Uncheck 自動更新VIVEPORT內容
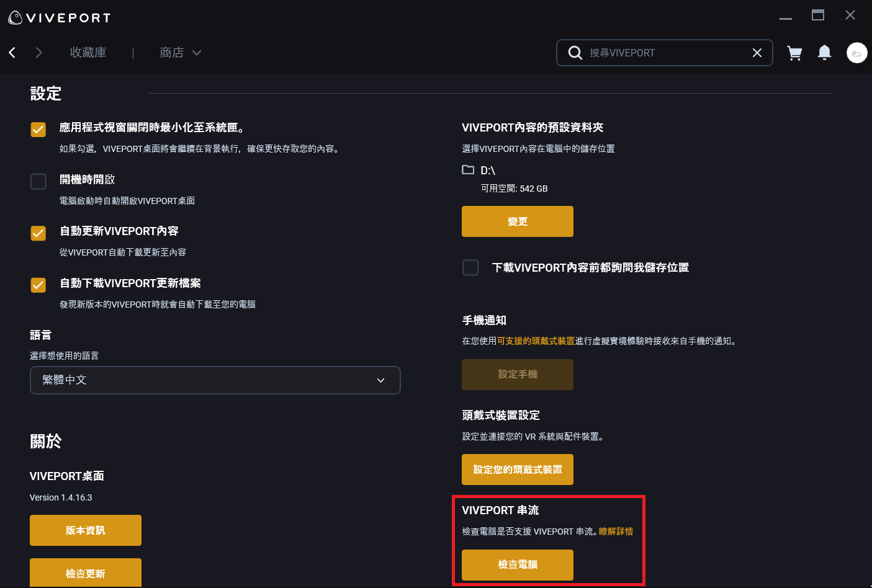The image size is (872, 588). [x=38, y=233]
